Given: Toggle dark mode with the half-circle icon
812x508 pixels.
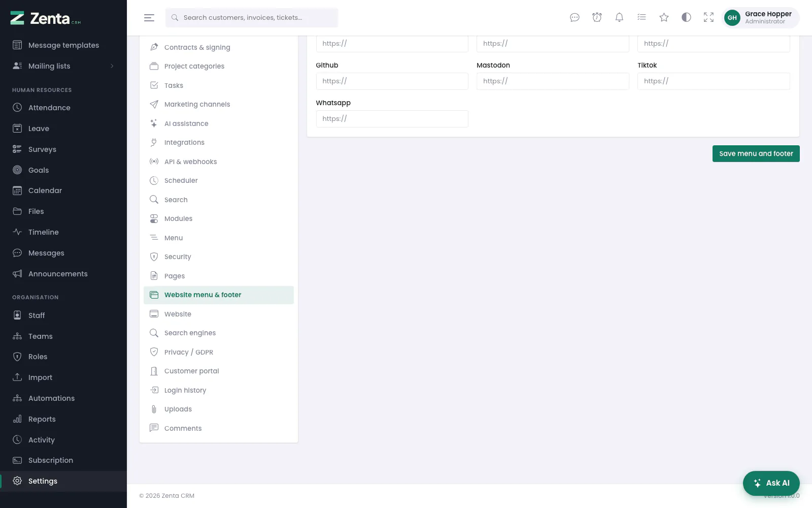Looking at the screenshot, I should point(686,18).
